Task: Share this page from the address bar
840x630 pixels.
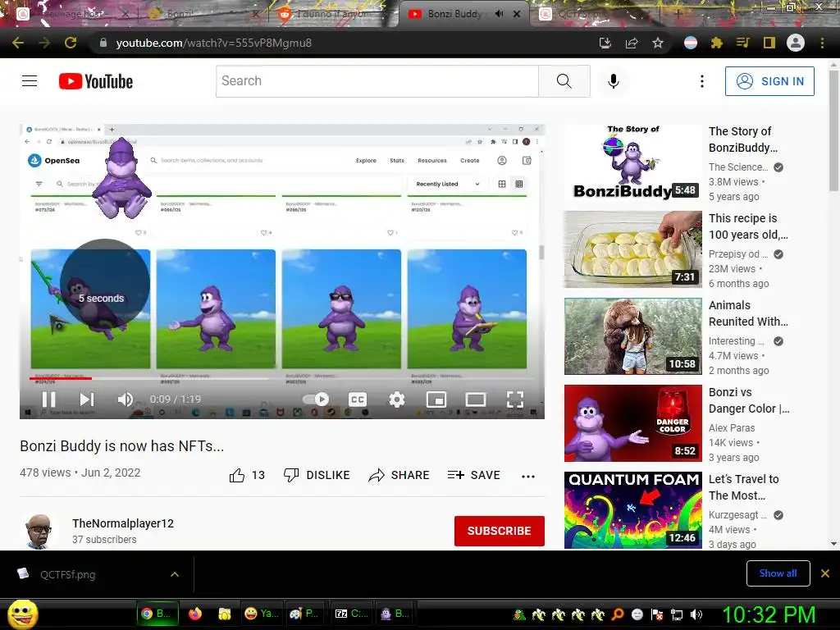Action: [x=632, y=43]
